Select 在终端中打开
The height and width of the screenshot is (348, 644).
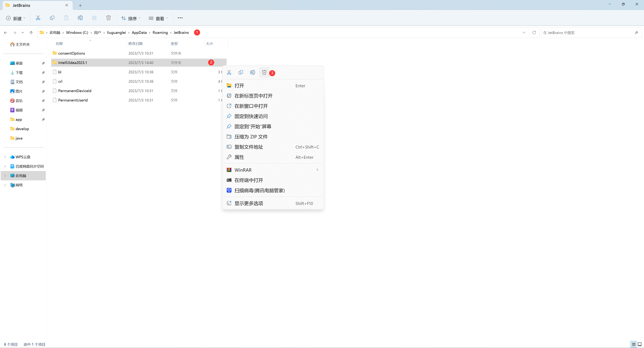(273, 180)
